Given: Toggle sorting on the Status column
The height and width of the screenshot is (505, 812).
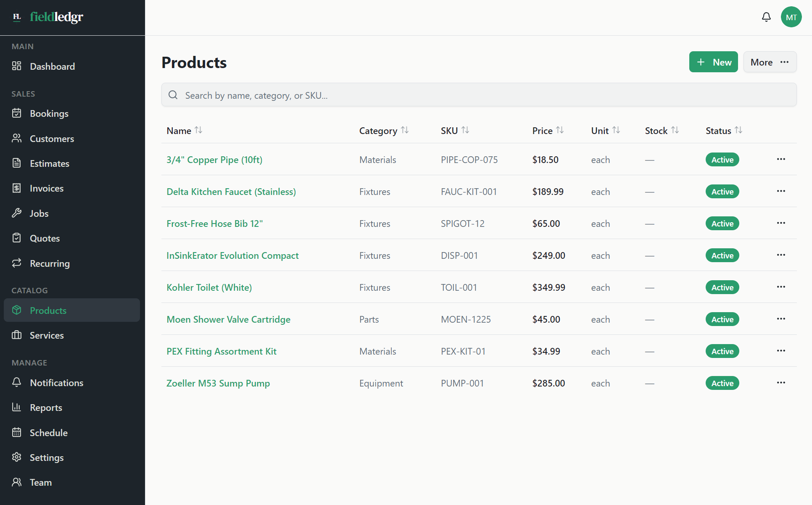Looking at the screenshot, I should tap(724, 131).
